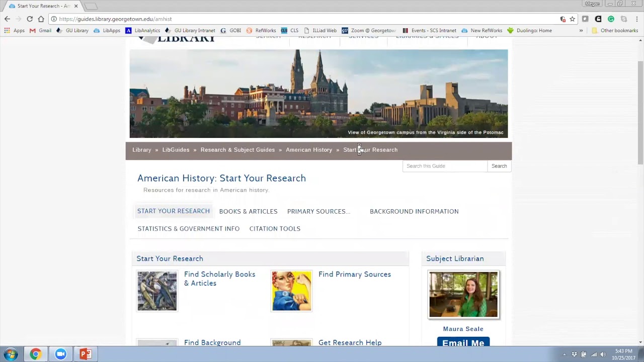Open the RefWorks bookmark
Screen dimensions: 644x362
(261, 31)
